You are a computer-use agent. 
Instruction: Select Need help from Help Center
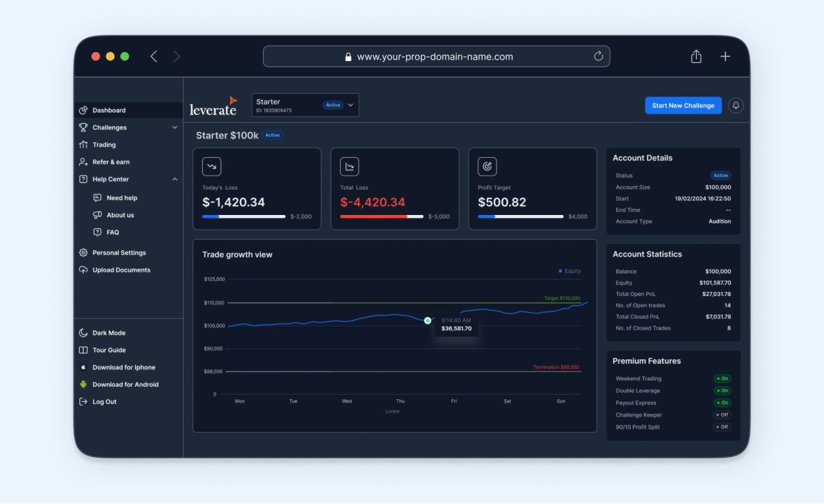(x=120, y=198)
